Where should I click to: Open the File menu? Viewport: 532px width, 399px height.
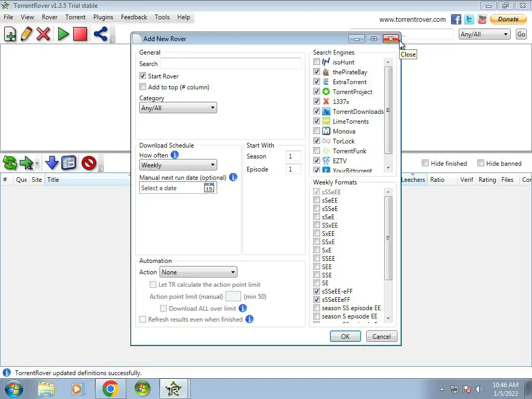coord(8,17)
